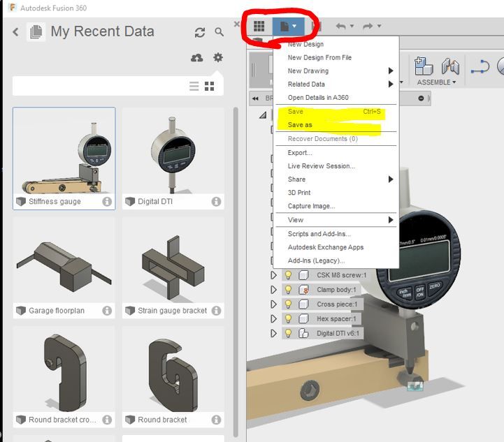Viewport: 504px width, 442px height.
Task: Expand Hex spacer:1 node
Action: point(273,318)
